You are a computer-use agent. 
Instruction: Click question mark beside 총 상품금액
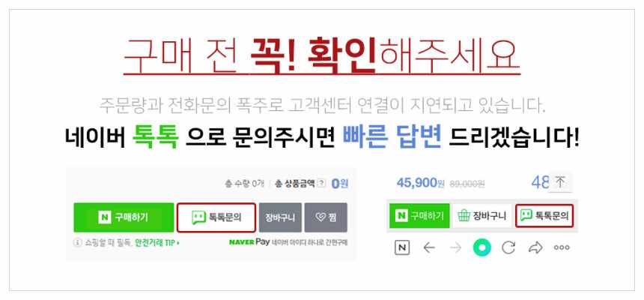[x=321, y=184]
